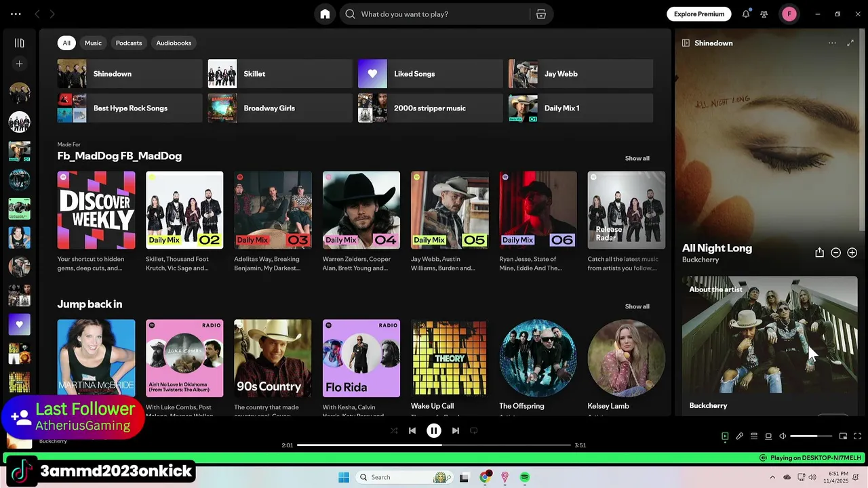868x488 pixels.
Task: Share All Night Long track
Action: coord(819,253)
